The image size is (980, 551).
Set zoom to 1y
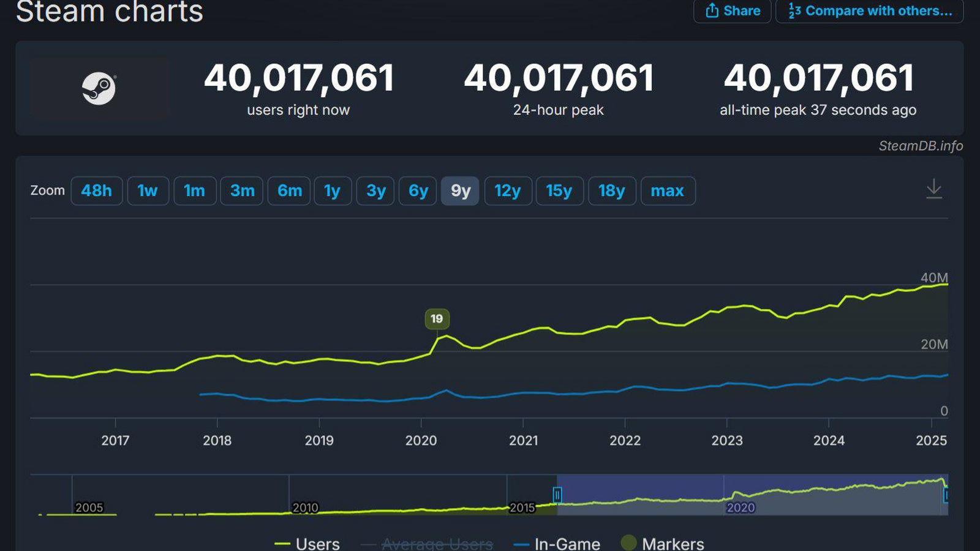pyautogui.click(x=333, y=191)
